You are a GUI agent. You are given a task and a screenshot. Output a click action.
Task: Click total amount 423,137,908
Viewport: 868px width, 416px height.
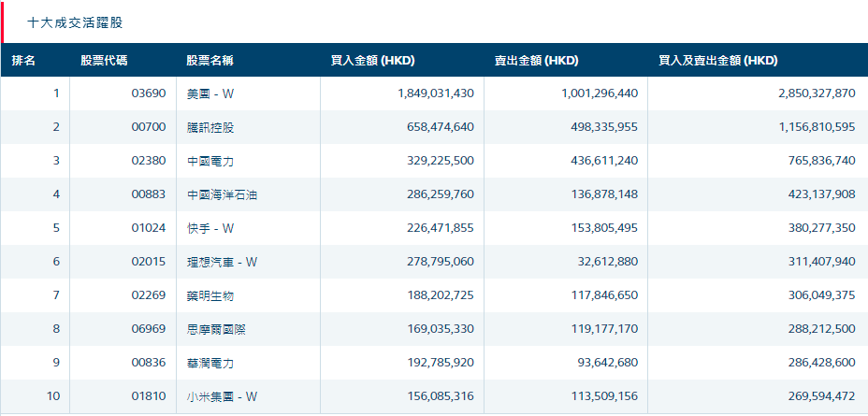tap(822, 194)
